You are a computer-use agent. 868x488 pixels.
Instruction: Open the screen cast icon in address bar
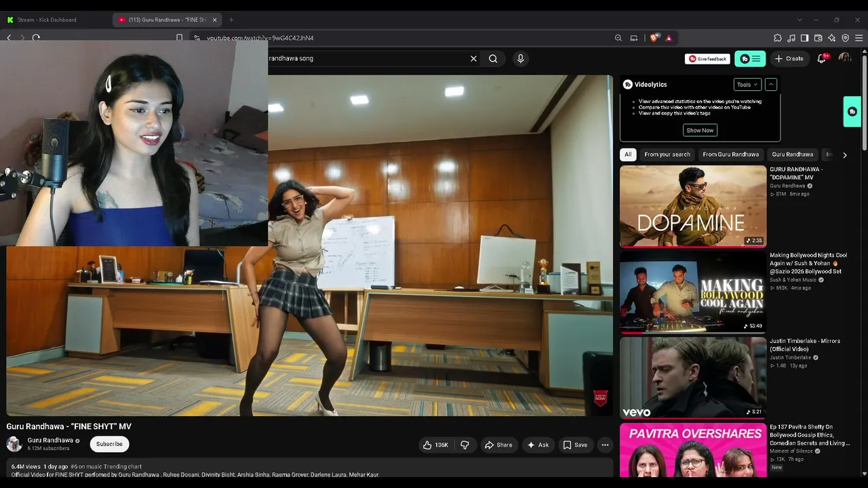(634, 38)
